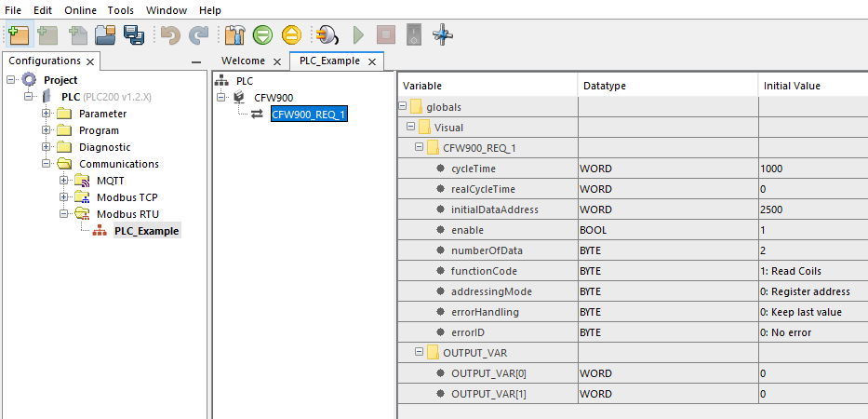
Task: Collapse the OUTPUT_VAR group
Action: coord(419,353)
